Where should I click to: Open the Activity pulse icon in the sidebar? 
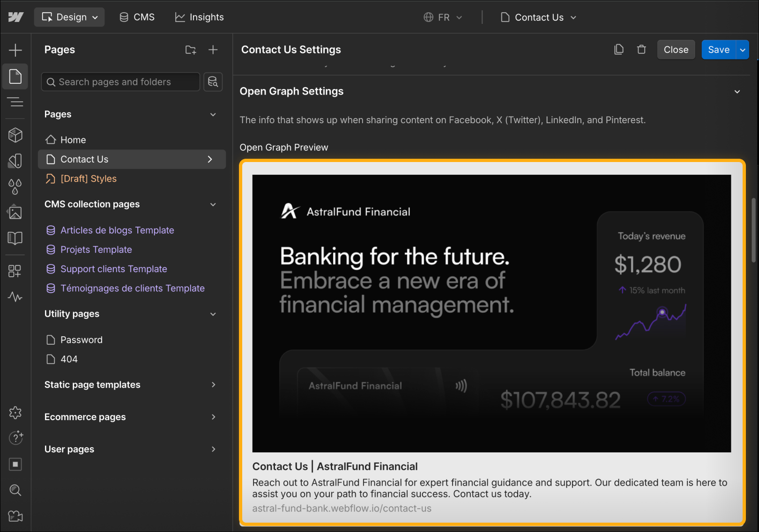click(15, 296)
